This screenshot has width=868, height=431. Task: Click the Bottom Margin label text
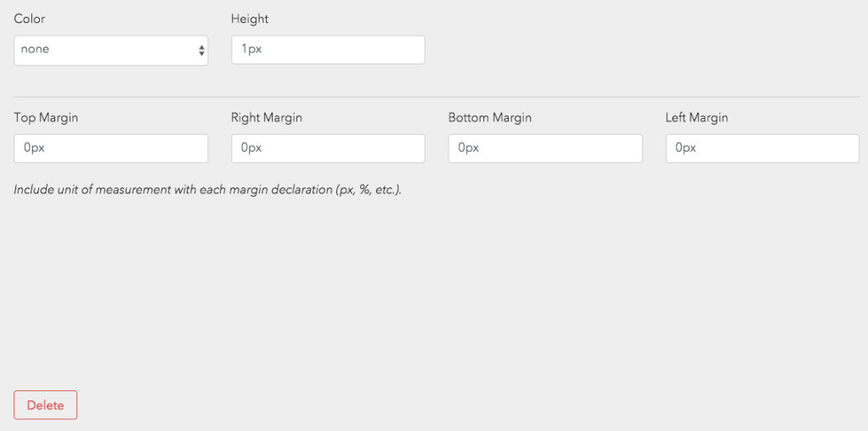click(489, 118)
